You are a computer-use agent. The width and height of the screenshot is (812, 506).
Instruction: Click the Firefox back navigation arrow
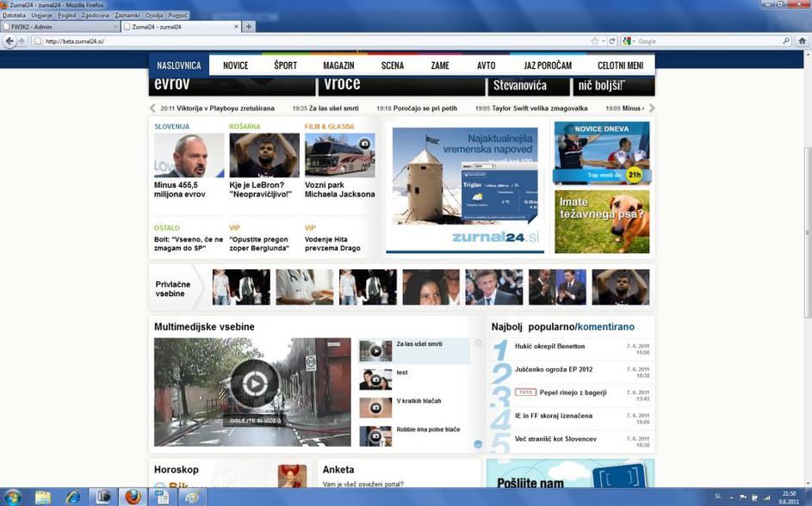(x=10, y=41)
